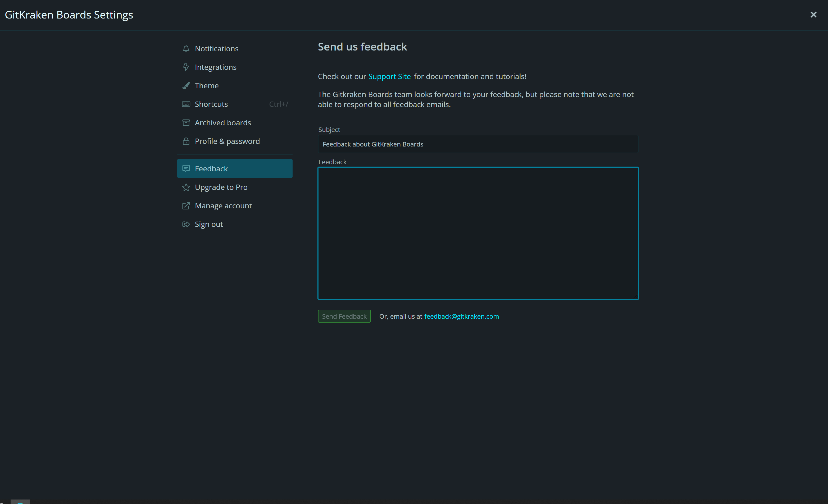828x504 pixels.
Task: Click the Profile & password lock icon
Action: 186,141
